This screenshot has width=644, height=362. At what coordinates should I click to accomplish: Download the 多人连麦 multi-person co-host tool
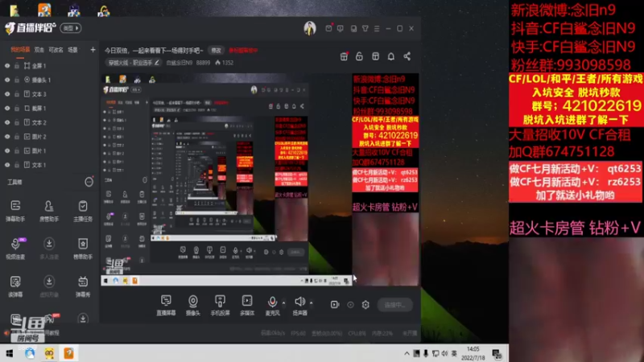pyautogui.click(x=49, y=249)
